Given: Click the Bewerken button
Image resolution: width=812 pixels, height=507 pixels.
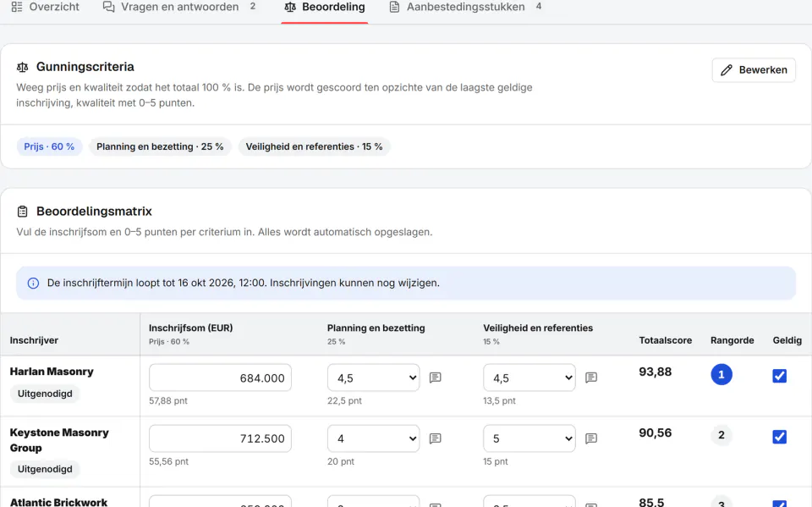Looking at the screenshot, I should (754, 70).
